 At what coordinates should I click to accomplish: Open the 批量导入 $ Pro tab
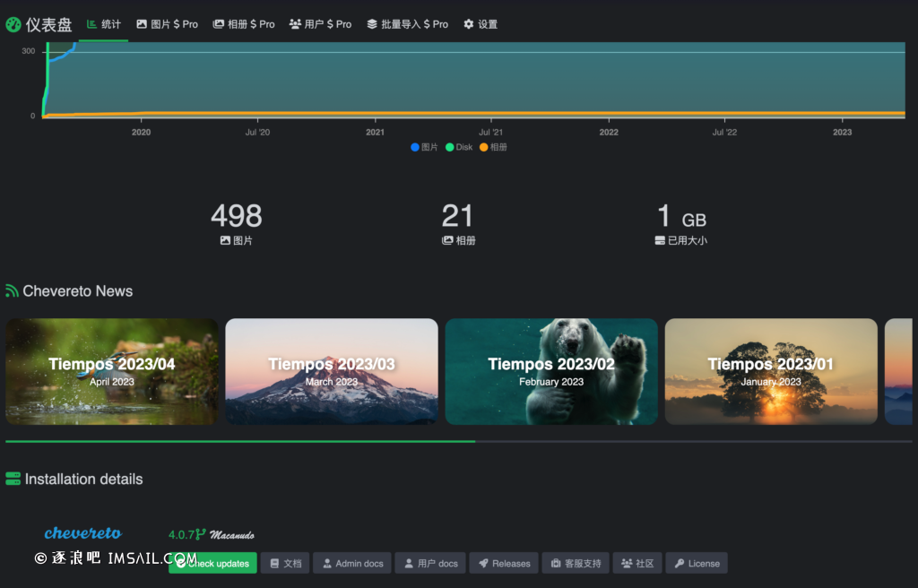(407, 24)
